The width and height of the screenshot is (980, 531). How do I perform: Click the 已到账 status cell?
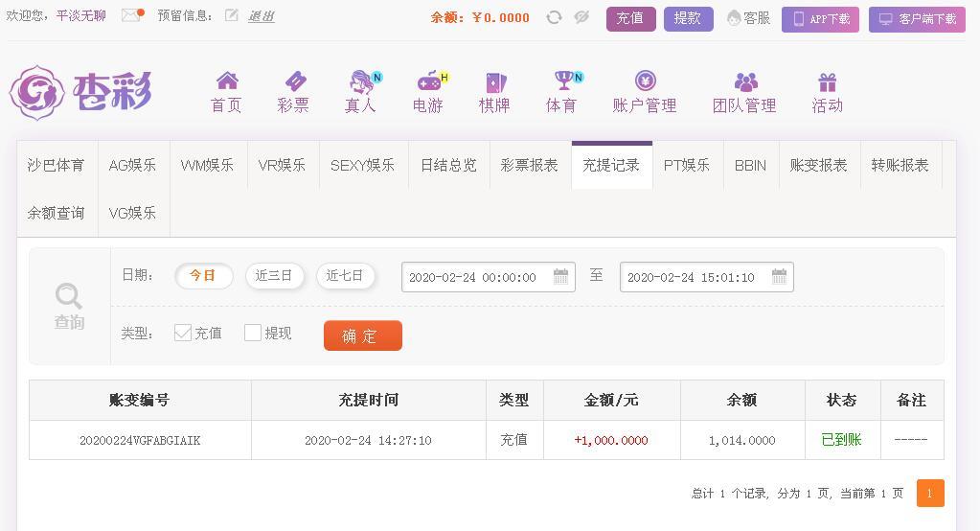842,440
